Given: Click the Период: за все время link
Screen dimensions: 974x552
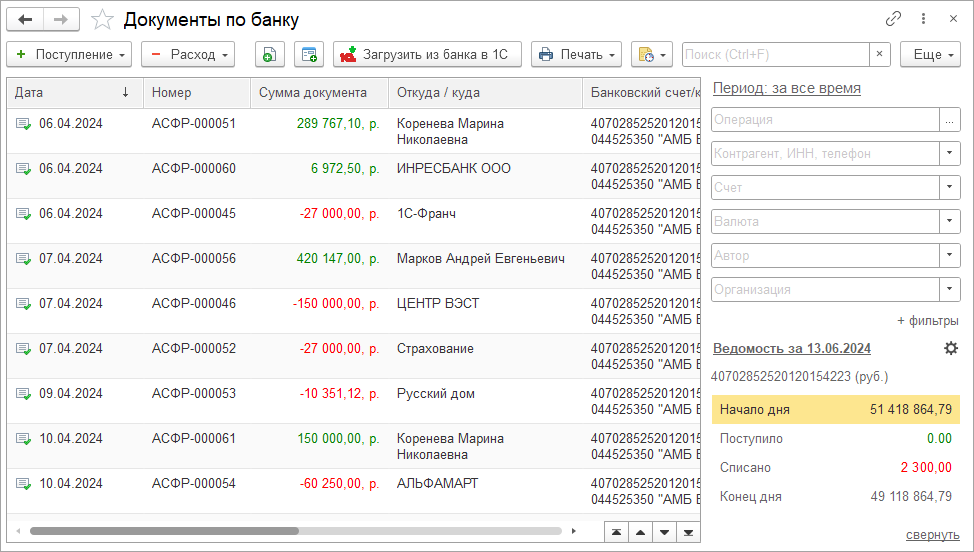Looking at the screenshot, I should point(786,88).
